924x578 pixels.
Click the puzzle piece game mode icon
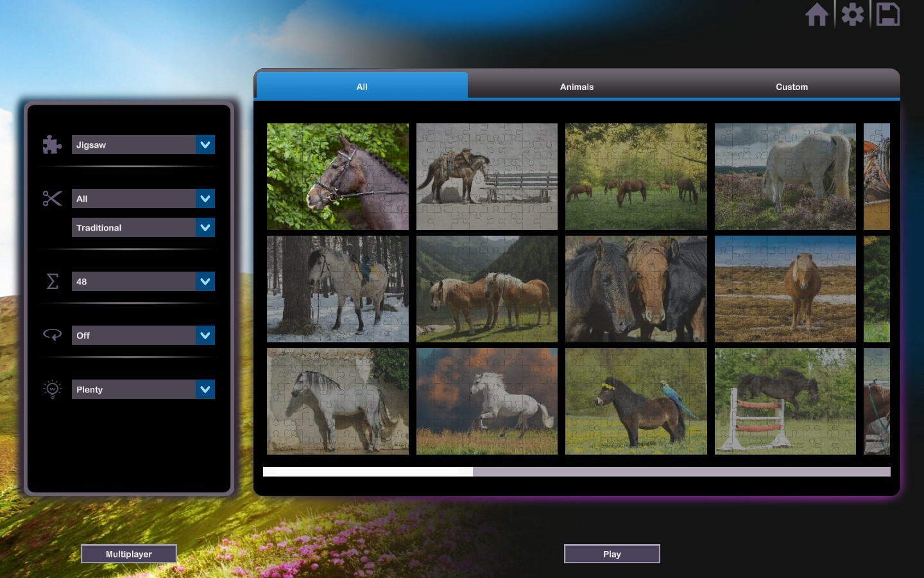point(51,144)
